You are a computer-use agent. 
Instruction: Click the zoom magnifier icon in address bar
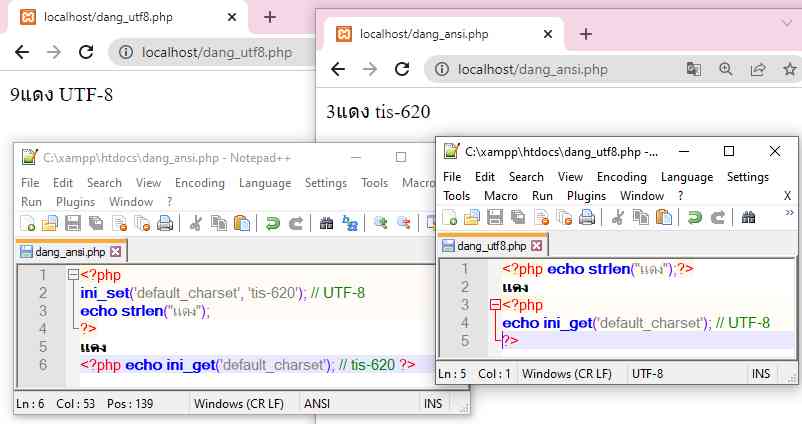(x=726, y=69)
